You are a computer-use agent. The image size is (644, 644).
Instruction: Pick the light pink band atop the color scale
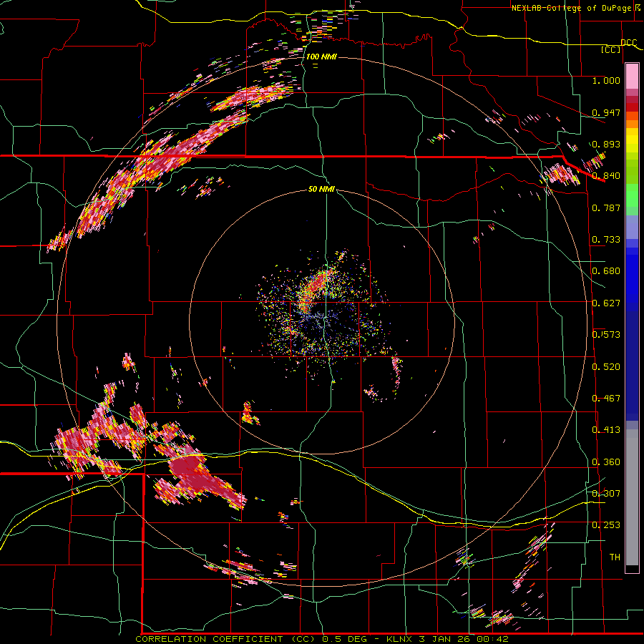pos(632,76)
